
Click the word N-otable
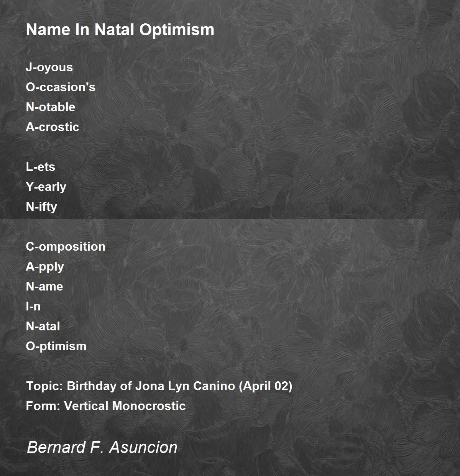pyautogui.click(x=51, y=107)
